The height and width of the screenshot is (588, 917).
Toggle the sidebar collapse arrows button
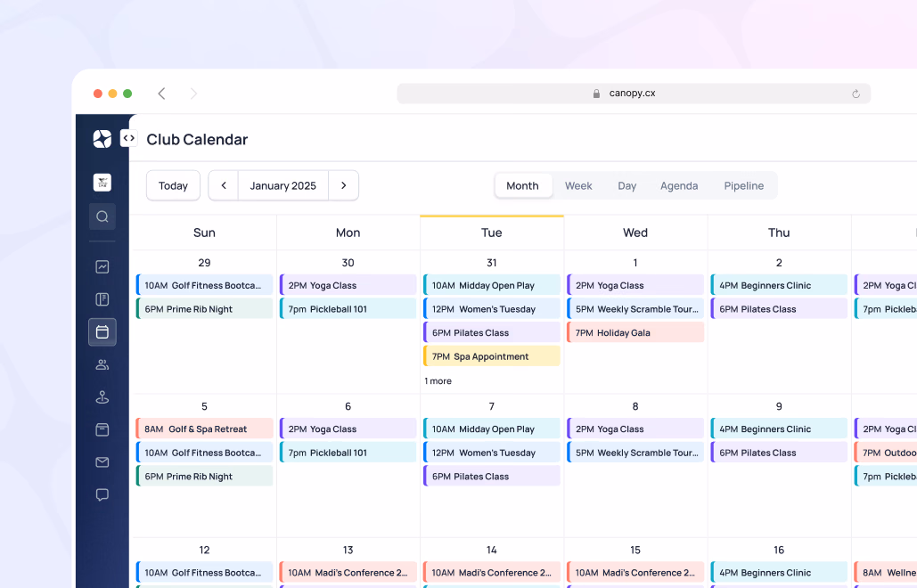pos(128,138)
